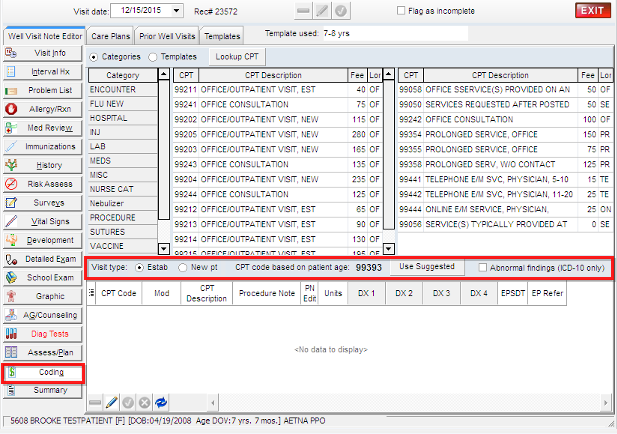Click the blue refresh arrows icon
The image size is (617, 434).
161,403
